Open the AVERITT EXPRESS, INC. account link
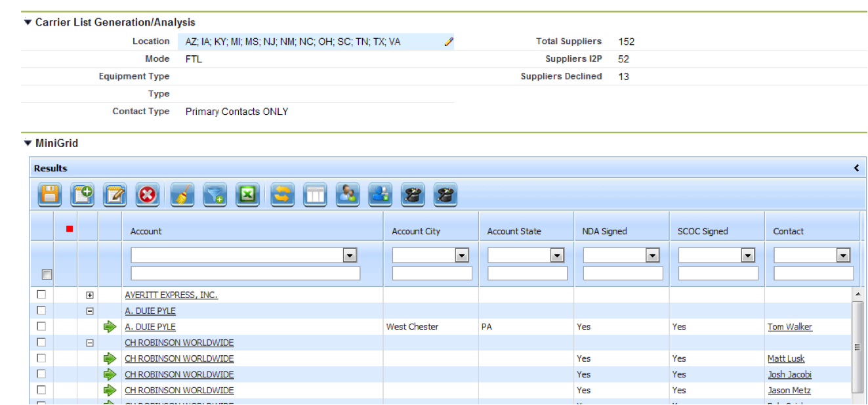This screenshot has width=868, height=405. (x=171, y=295)
